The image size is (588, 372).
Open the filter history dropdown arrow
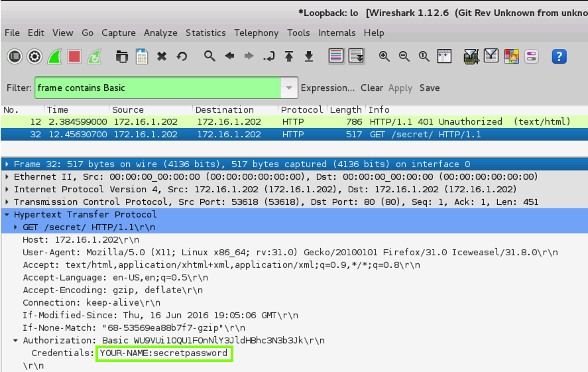(289, 88)
